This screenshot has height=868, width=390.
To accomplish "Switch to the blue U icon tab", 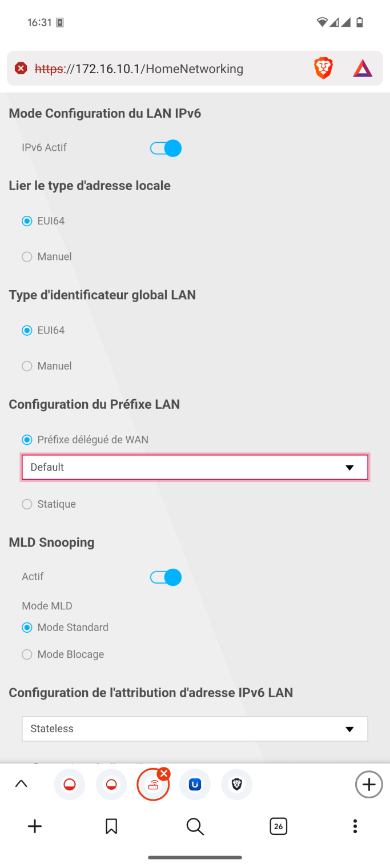I will pyautogui.click(x=195, y=785).
